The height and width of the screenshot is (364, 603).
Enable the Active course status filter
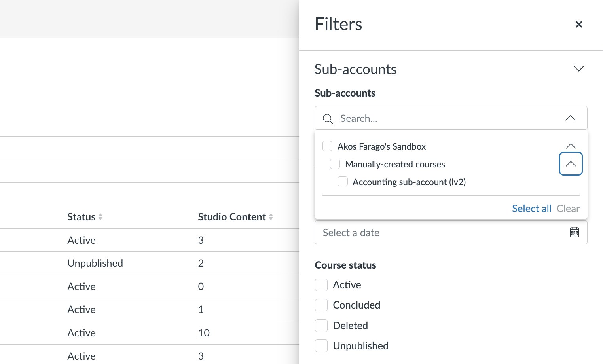pos(321,284)
